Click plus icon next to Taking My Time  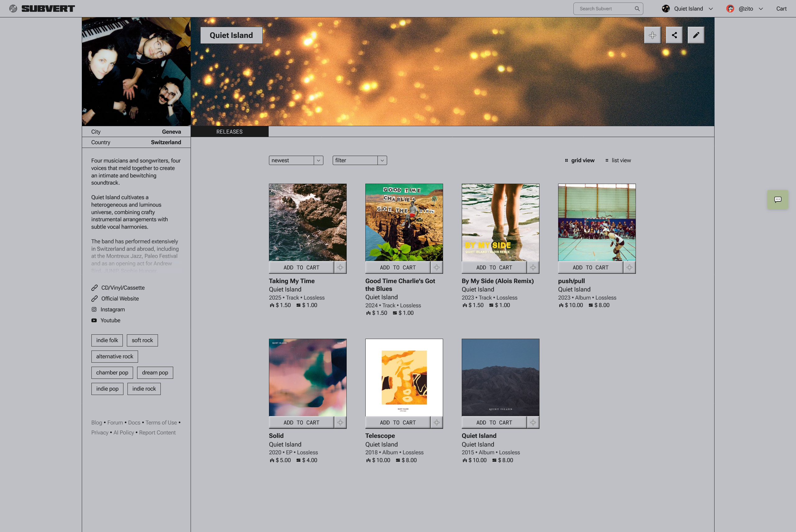click(x=340, y=267)
